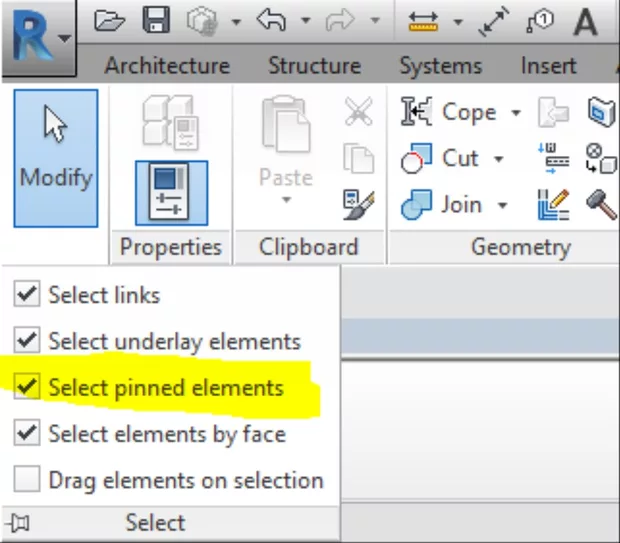
Task: Switch to the Insert ribbon tab
Action: click(x=548, y=65)
